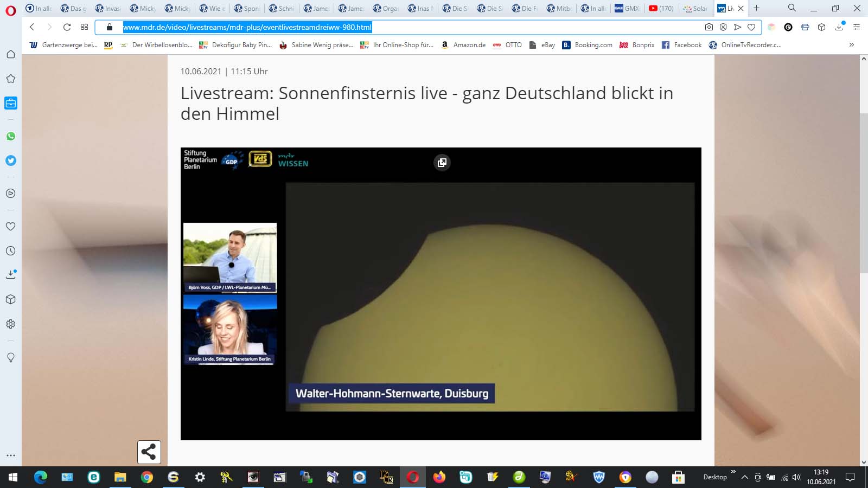This screenshot has height=488, width=868.
Task: Pop out the video with the overlay icon
Action: [442, 163]
